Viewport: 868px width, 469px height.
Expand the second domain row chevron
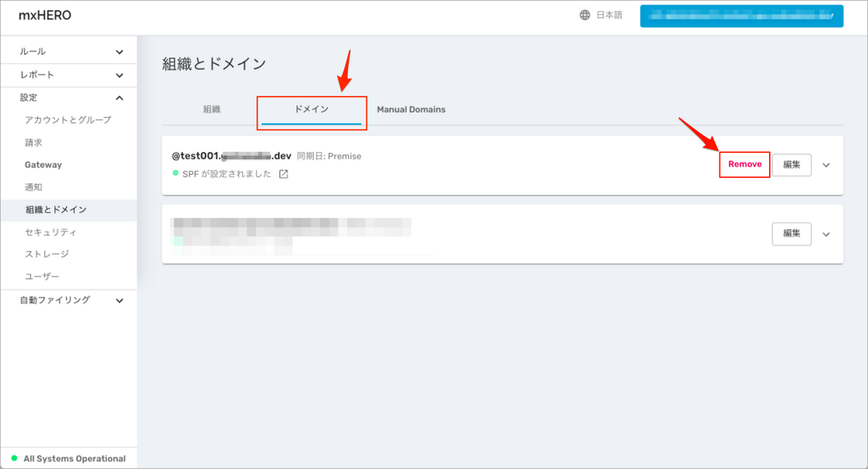tap(827, 234)
